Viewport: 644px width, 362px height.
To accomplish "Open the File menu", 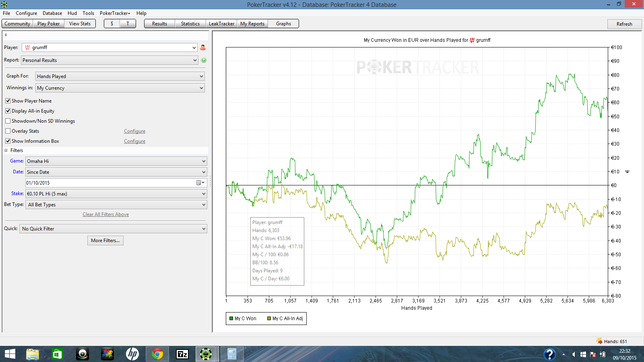I will click(x=6, y=13).
